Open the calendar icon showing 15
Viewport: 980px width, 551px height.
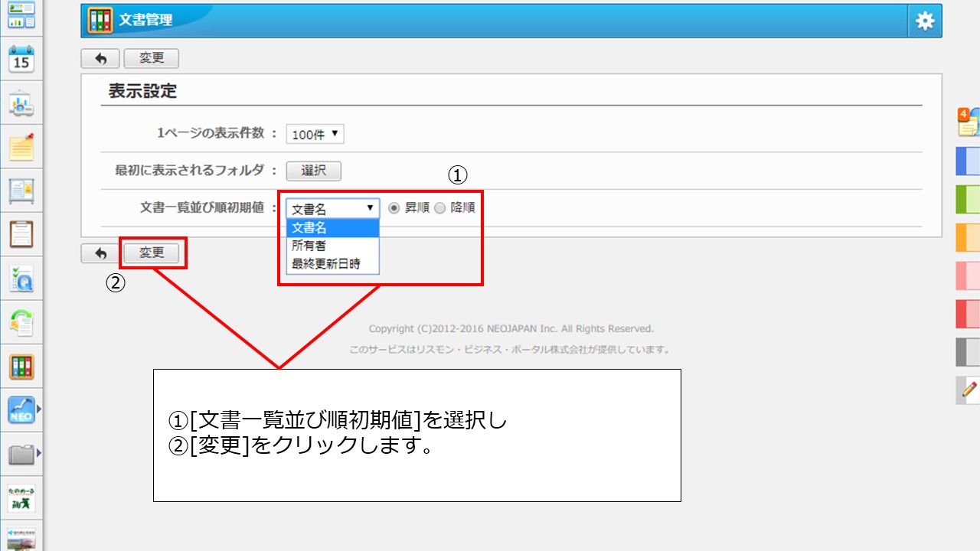tap(21, 60)
